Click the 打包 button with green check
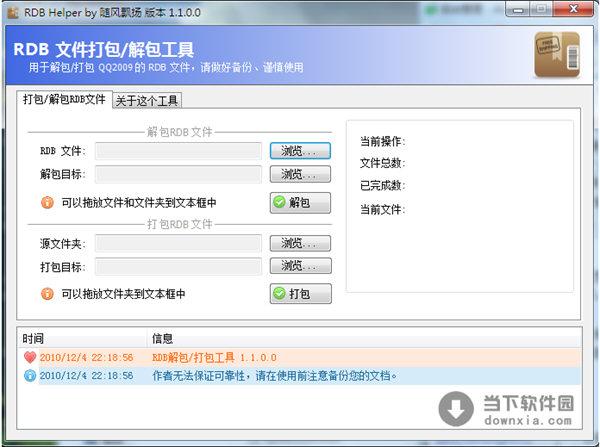600x447 pixels. [x=300, y=294]
